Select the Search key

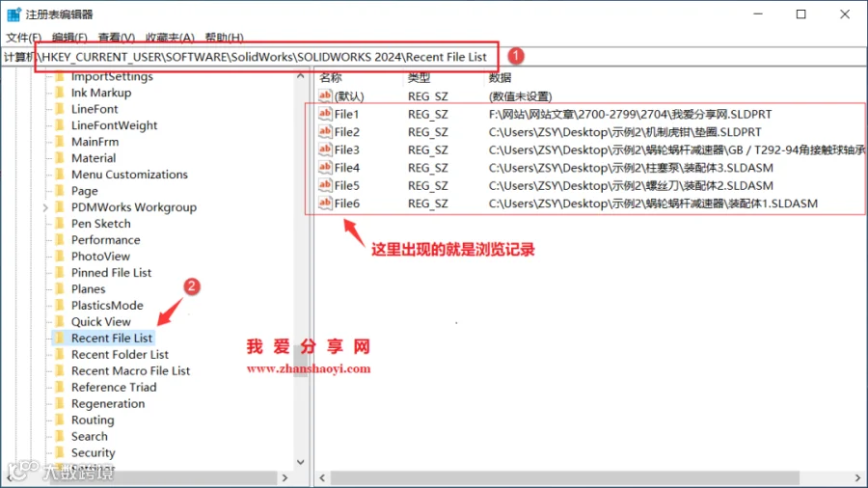pyautogui.click(x=89, y=437)
